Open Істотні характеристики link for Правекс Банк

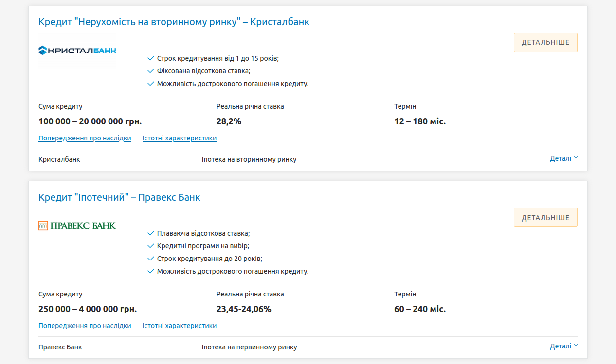click(x=180, y=326)
